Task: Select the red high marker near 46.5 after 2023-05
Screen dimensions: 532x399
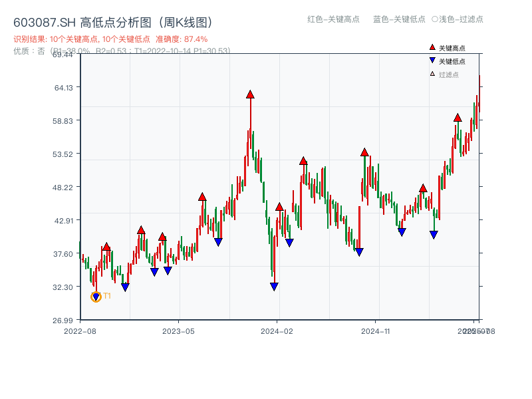Action: point(202,197)
